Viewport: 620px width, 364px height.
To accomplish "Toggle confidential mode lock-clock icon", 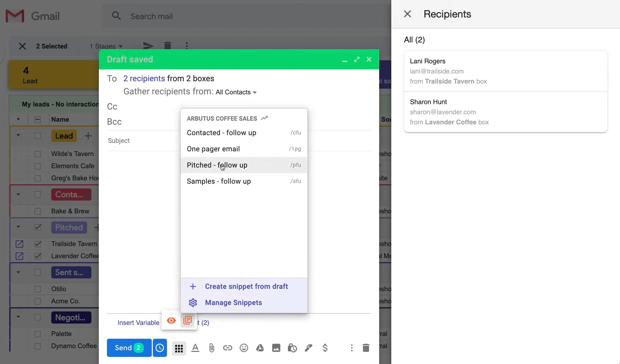I will pyautogui.click(x=292, y=348).
